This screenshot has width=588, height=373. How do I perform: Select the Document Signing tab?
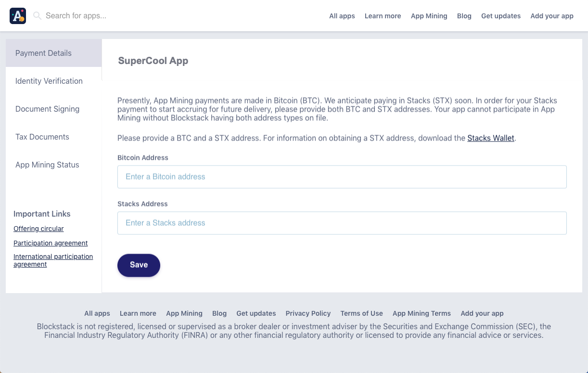(47, 109)
